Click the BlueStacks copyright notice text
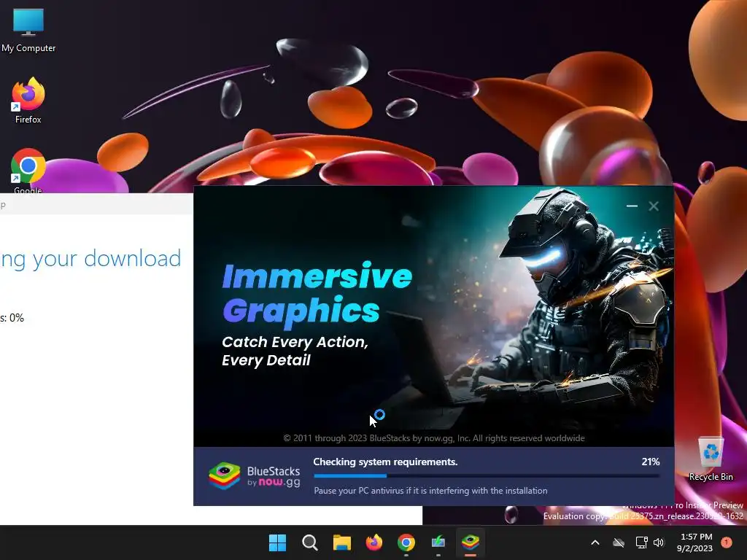Image resolution: width=747 pixels, height=560 pixels. pyautogui.click(x=434, y=438)
